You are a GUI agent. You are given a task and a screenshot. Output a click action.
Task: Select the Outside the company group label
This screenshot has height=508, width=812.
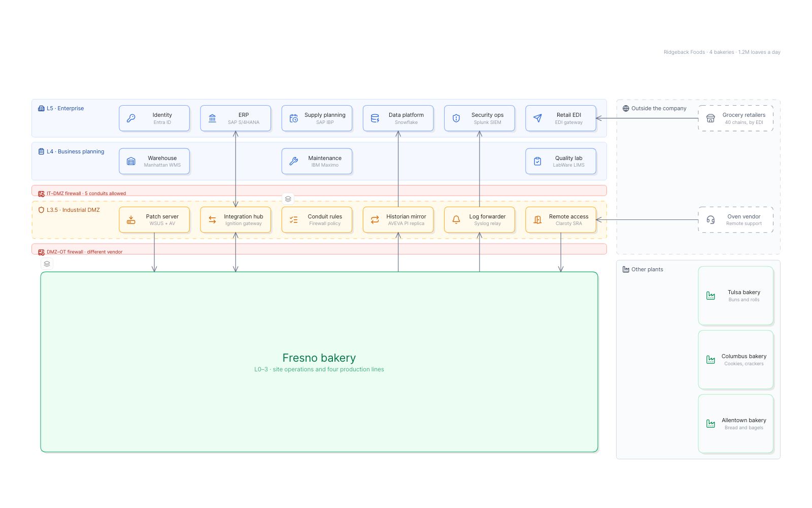coord(659,108)
